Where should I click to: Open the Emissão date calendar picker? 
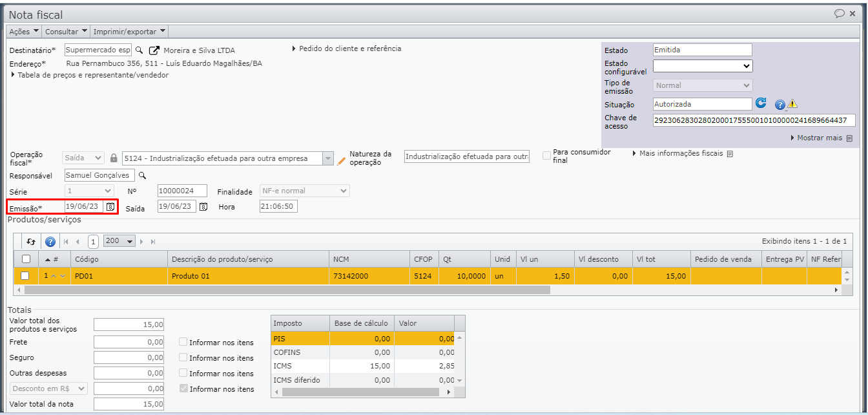(x=110, y=207)
